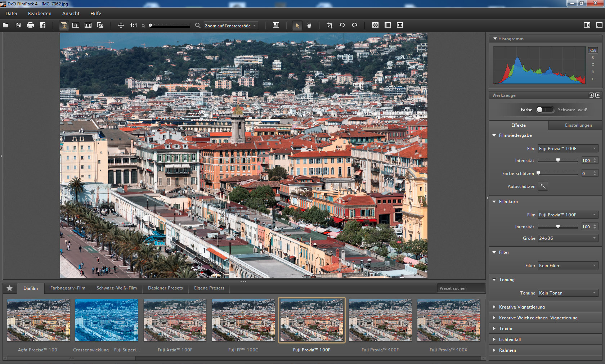Collapse the Filmkorn section
Image resolution: width=605 pixels, height=364 pixels.
click(494, 202)
